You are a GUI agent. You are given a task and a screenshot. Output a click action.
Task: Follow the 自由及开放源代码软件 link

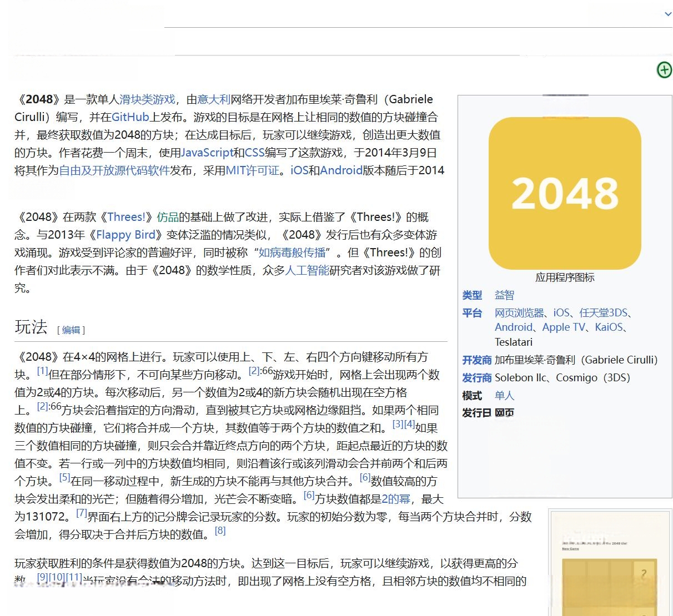click(x=114, y=170)
